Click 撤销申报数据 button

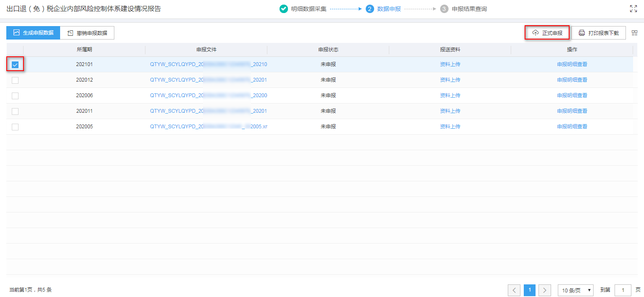87,33
